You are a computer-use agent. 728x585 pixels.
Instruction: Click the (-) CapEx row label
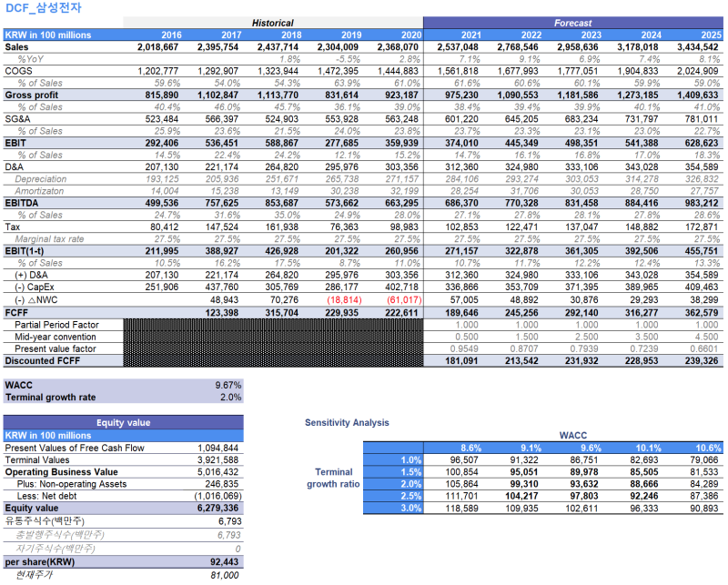coord(34,287)
